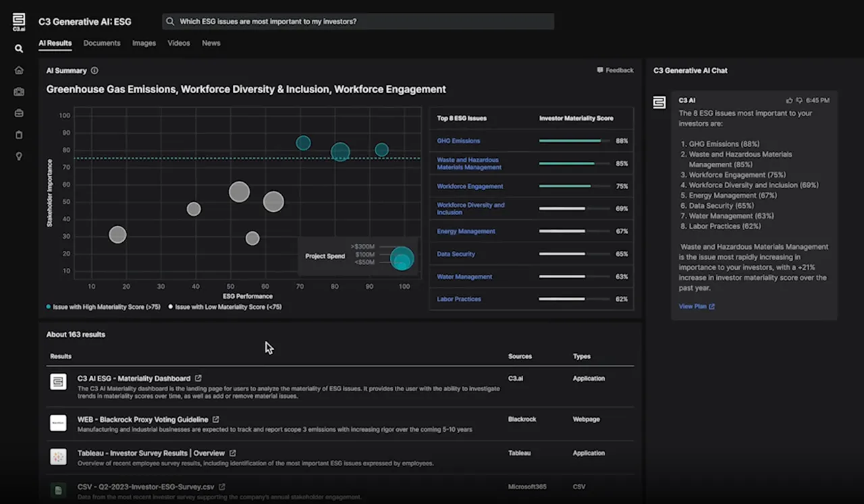Click the Microsoft365 source cell
The height and width of the screenshot is (504, 864).
point(527,487)
